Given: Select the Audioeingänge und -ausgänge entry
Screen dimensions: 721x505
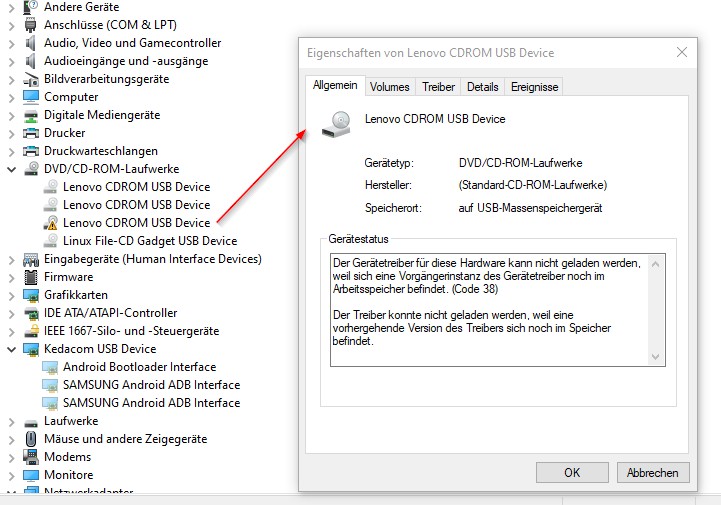Looking at the screenshot, I should 126,61.
